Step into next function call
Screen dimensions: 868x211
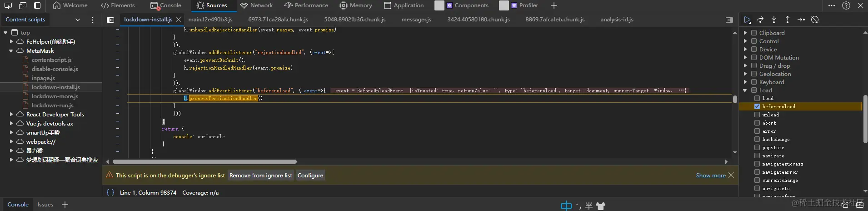click(774, 20)
